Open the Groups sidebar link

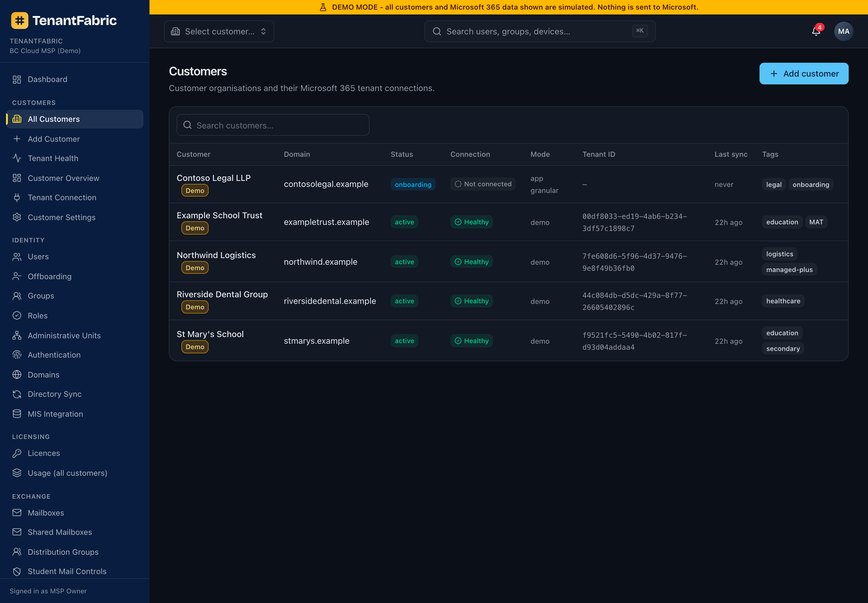click(x=75, y=296)
